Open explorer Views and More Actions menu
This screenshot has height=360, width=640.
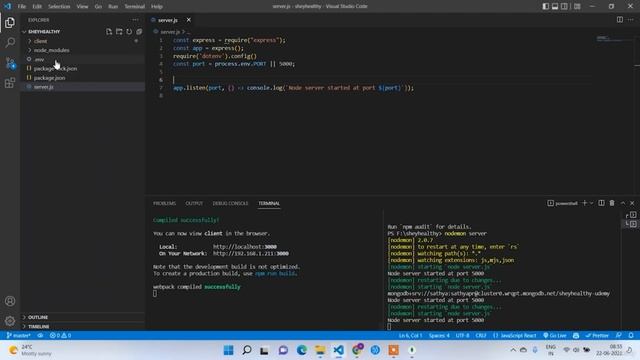click(x=135, y=20)
